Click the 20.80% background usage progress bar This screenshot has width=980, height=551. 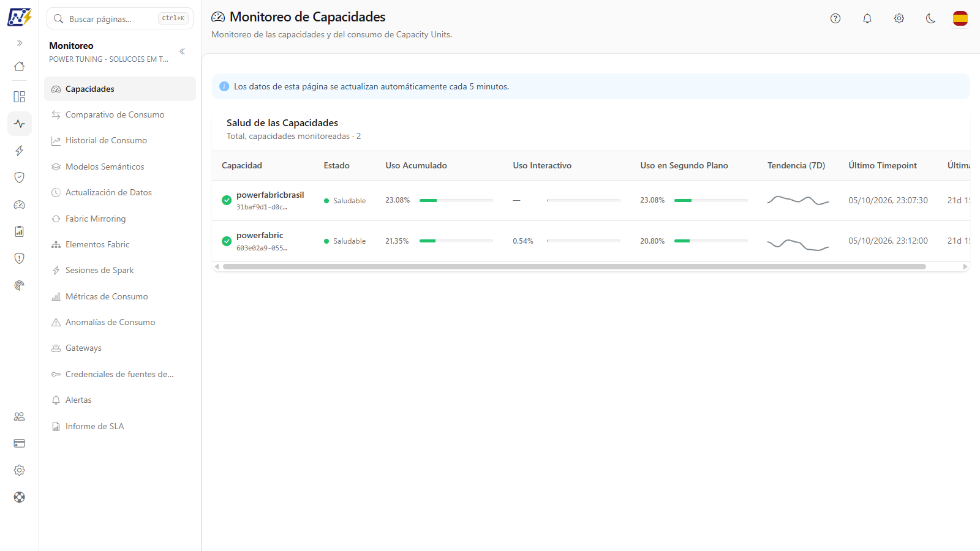click(711, 241)
